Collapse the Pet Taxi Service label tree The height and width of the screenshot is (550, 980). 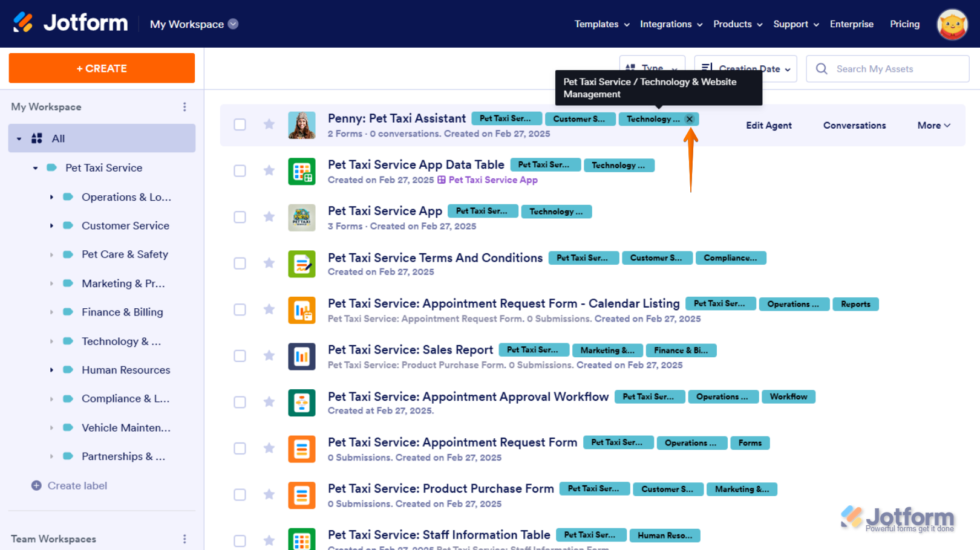pos(35,168)
